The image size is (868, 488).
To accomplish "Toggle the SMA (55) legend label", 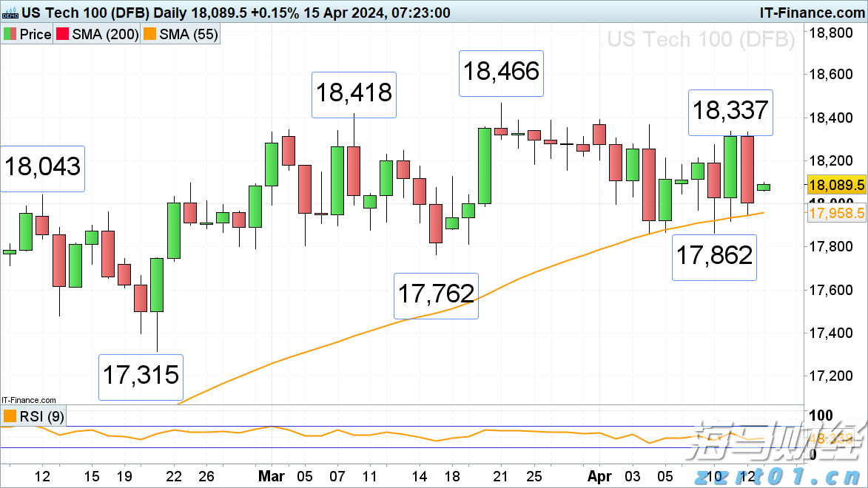I will point(189,35).
